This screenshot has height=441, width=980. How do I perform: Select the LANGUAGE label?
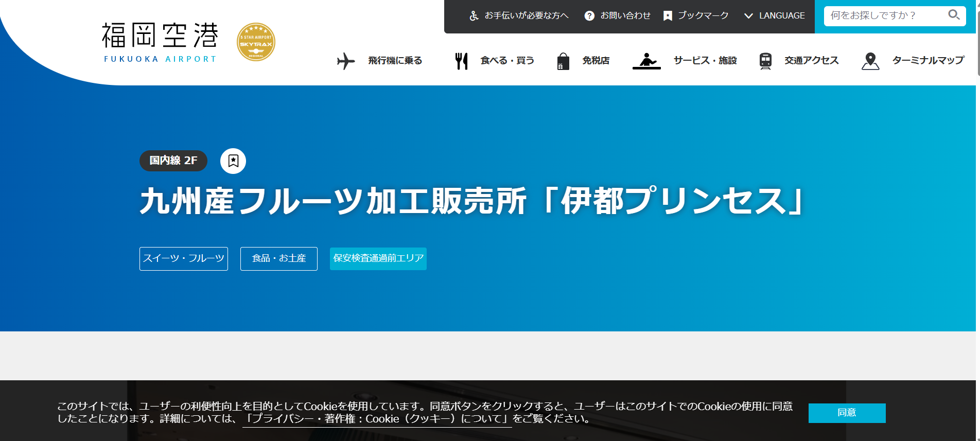(782, 16)
